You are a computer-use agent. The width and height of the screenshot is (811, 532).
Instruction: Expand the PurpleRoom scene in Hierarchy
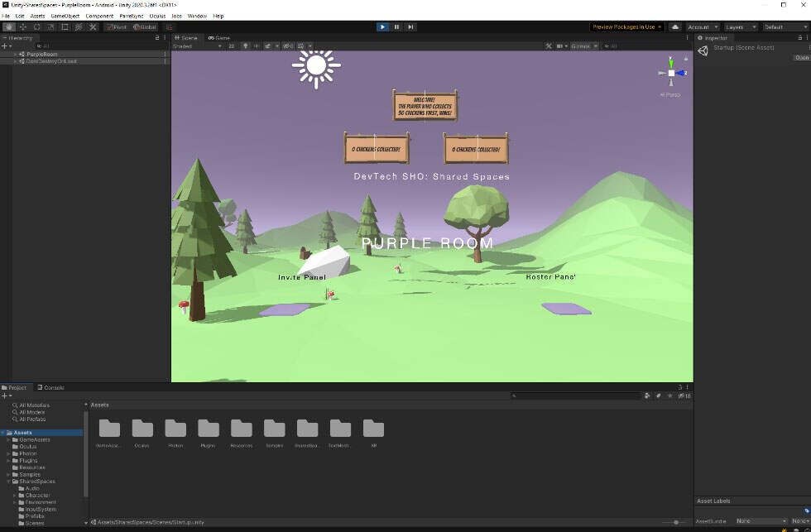[x=15, y=54]
